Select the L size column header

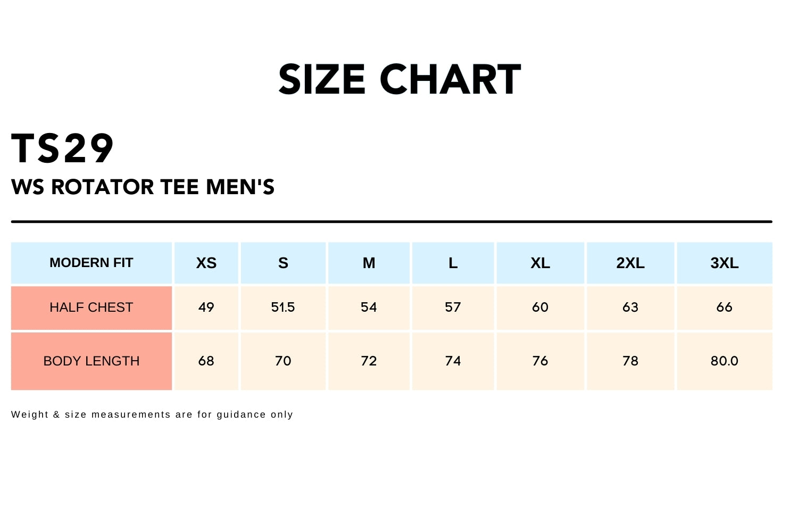[453, 263]
